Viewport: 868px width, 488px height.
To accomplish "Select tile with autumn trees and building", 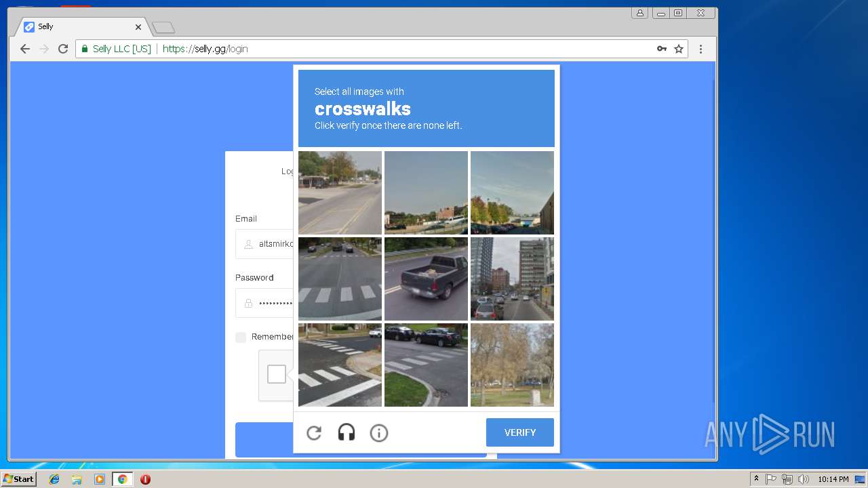I will point(512,192).
